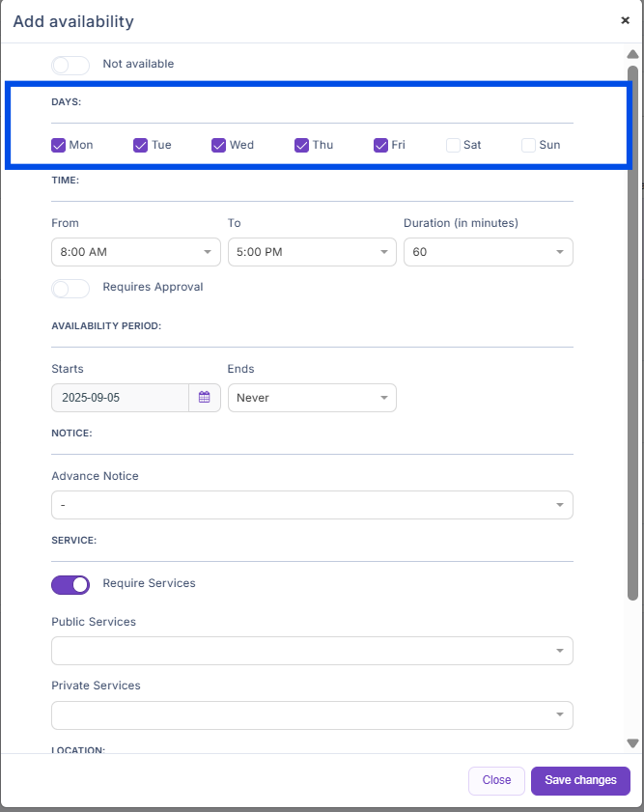Open the From time dropdown
Image resolution: width=644 pixels, height=812 pixels.
coord(135,252)
